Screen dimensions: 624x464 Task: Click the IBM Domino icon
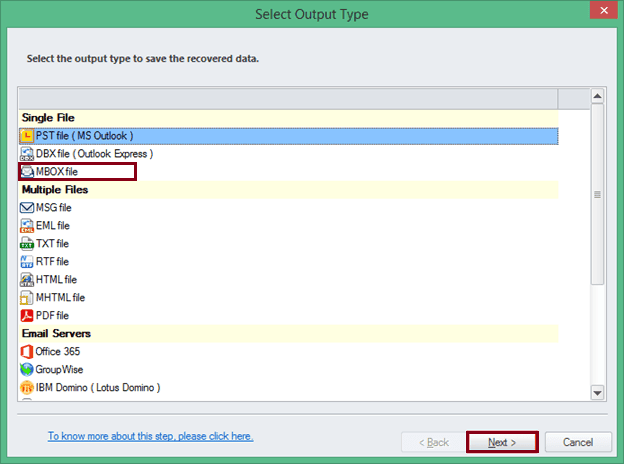click(x=27, y=388)
